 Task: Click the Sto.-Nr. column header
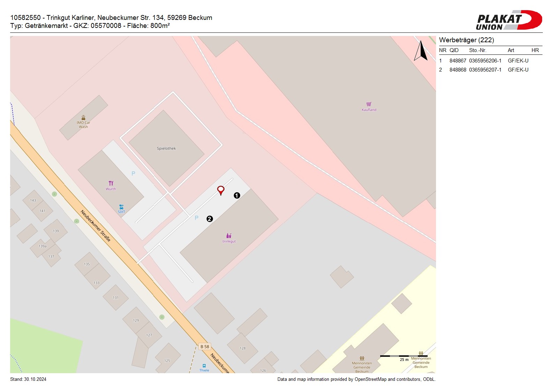tap(478, 50)
